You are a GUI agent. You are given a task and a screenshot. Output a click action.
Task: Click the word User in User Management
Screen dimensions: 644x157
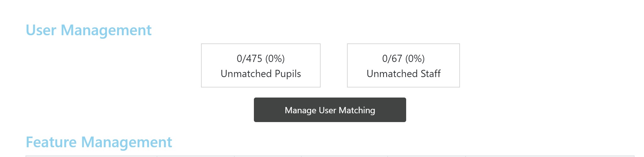(41, 30)
